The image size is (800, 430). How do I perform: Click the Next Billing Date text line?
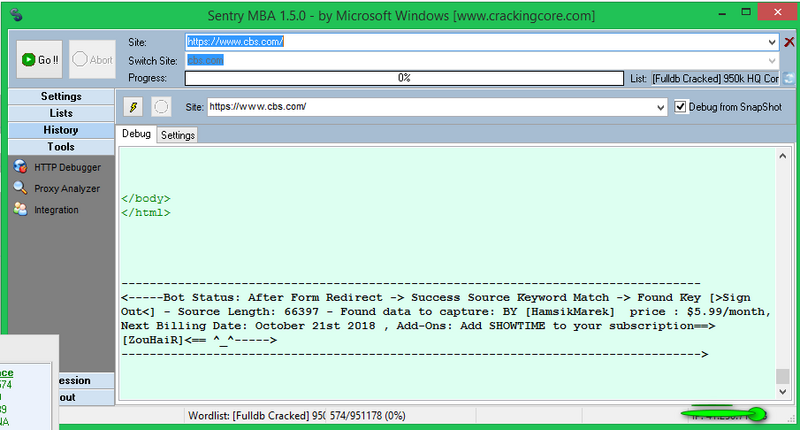pos(418,326)
